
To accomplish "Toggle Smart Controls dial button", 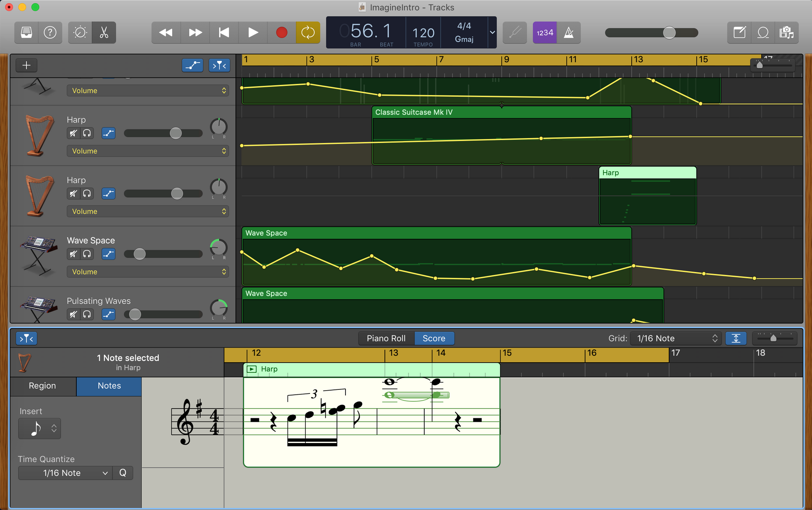I will tap(80, 32).
